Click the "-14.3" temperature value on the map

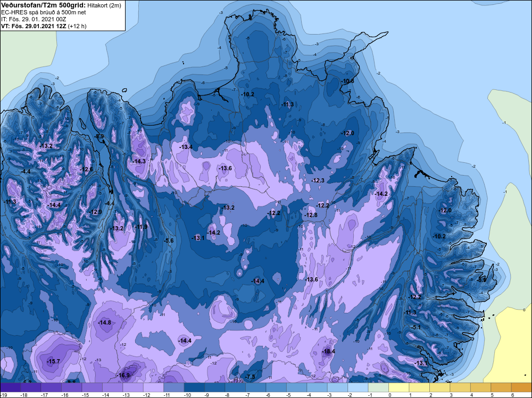139,161
